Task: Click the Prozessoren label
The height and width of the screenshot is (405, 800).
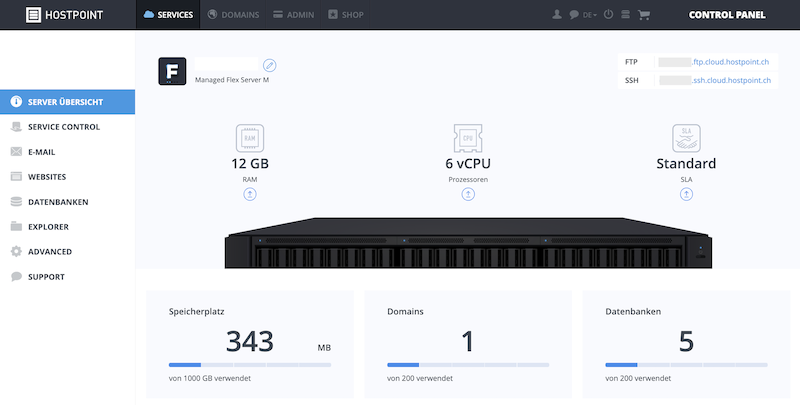Action: (468, 180)
